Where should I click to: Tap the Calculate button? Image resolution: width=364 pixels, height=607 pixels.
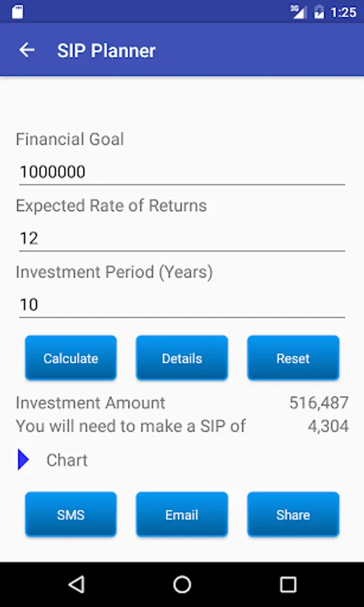click(71, 358)
